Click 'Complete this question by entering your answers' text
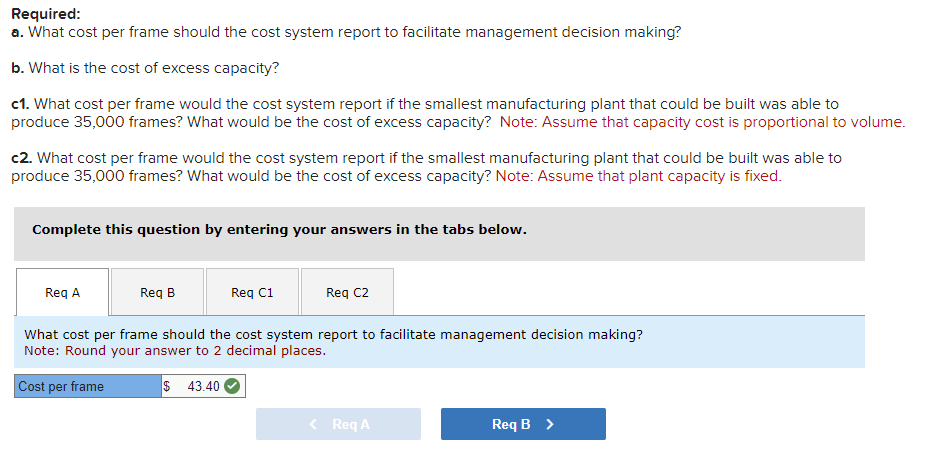This screenshot has width=947, height=463. pos(279,229)
